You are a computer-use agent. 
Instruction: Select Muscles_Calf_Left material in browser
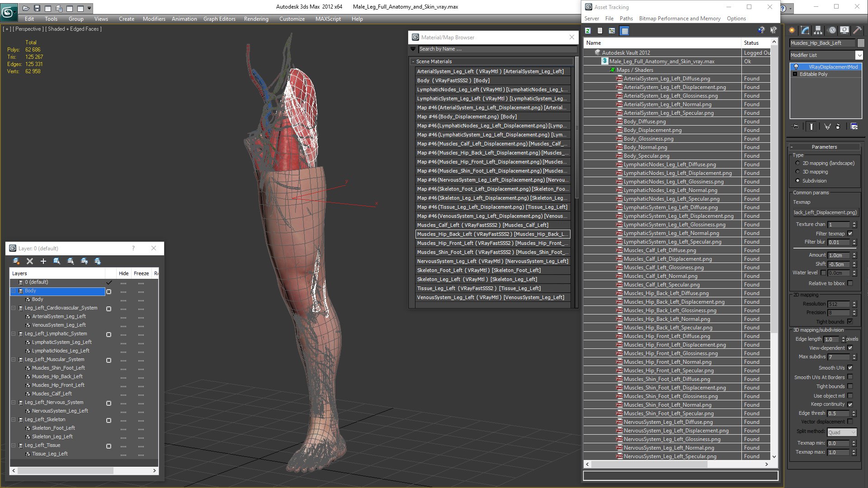tap(492, 225)
